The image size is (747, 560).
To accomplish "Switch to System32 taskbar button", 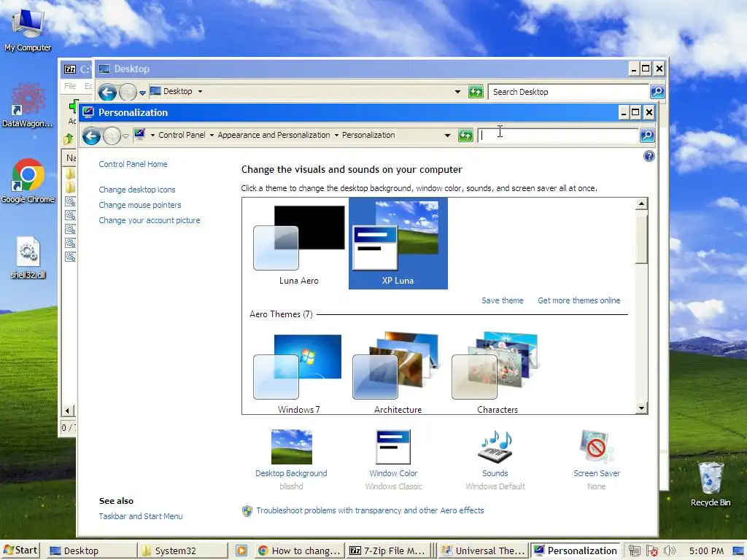I will click(182, 551).
